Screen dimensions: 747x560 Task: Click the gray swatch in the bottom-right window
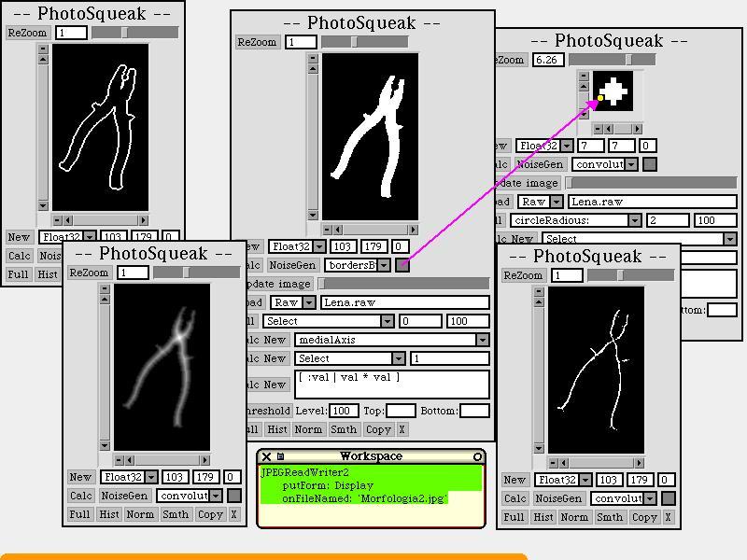click(669, 498)
